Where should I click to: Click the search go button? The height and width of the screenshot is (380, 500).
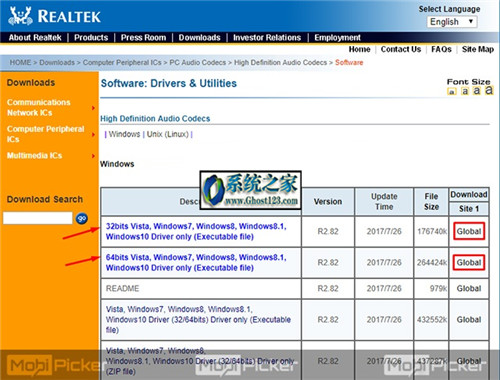pos(82,219)
